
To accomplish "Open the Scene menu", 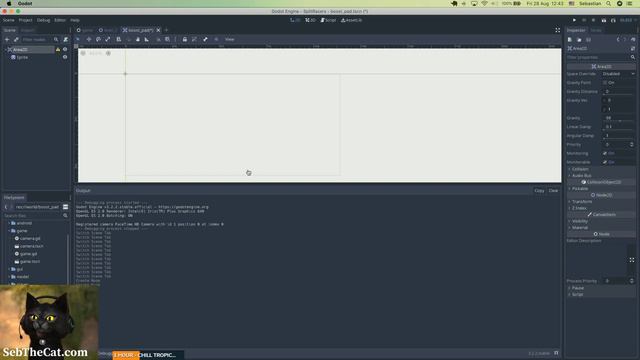I will coord(9,20).
